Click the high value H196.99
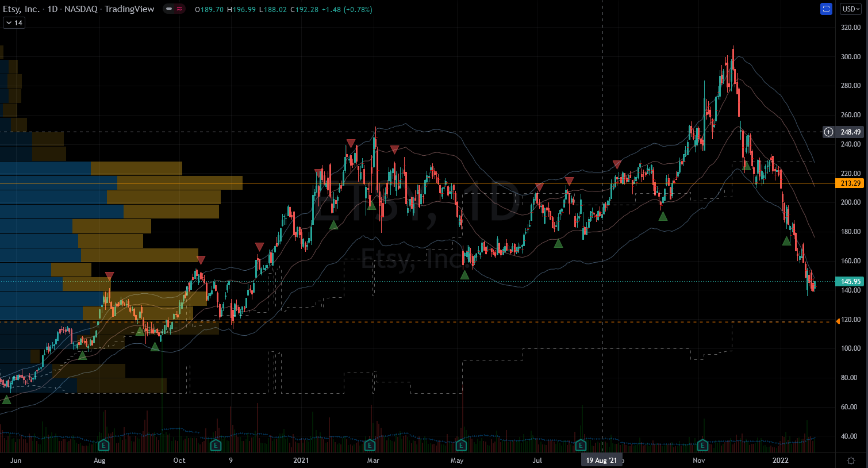Viewport: 868px width, 468px height. click(x=241, y=10)
